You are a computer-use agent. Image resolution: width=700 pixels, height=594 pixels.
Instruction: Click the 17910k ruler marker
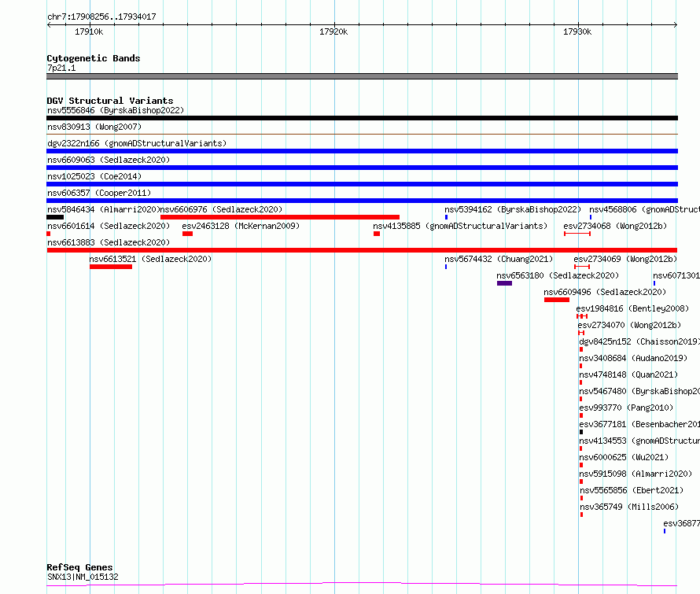[x=89, y=31]
